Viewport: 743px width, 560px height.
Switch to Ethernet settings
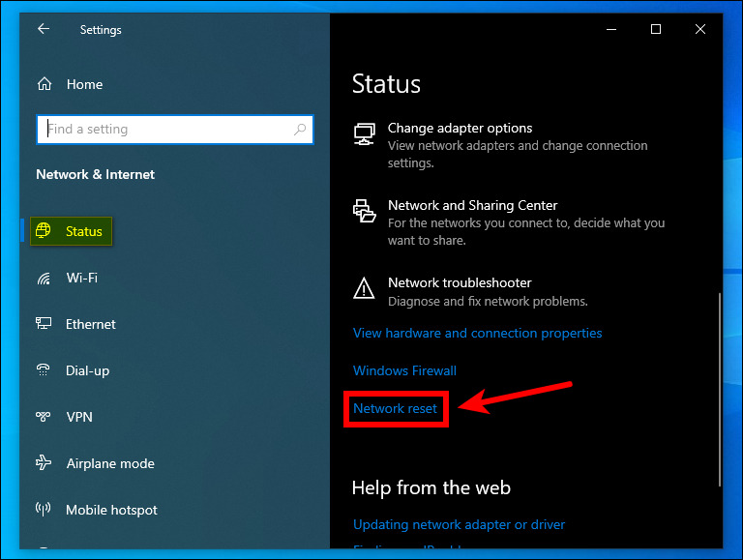pyautogui.click(x=91, y=324)
